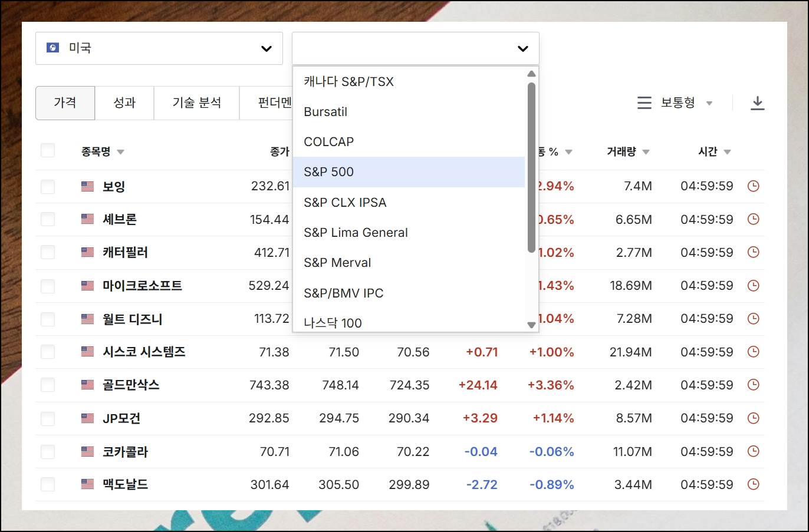Choose S&P Merval from the list

(409, 263)
